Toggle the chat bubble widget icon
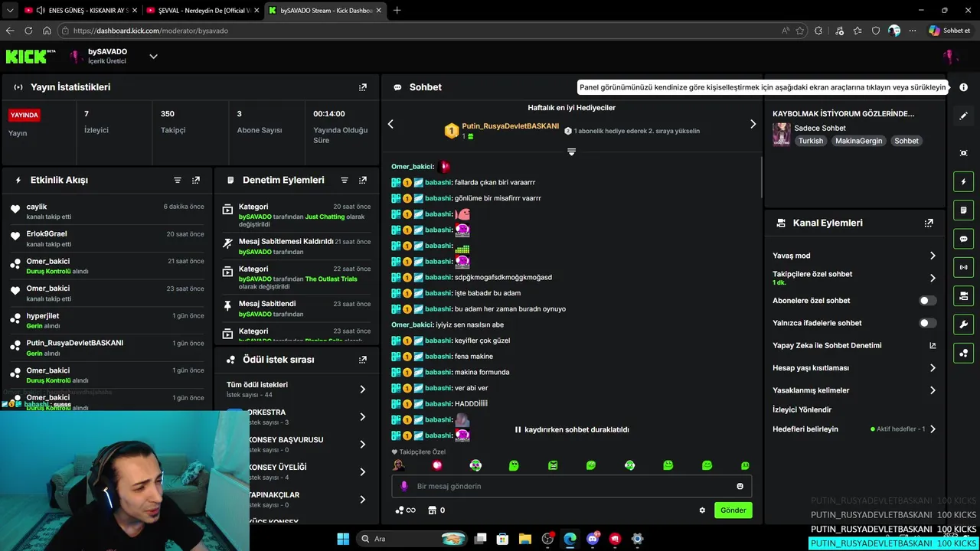This screenshot has width=980, height=551. pyautogui.click(x=963, y=239)
